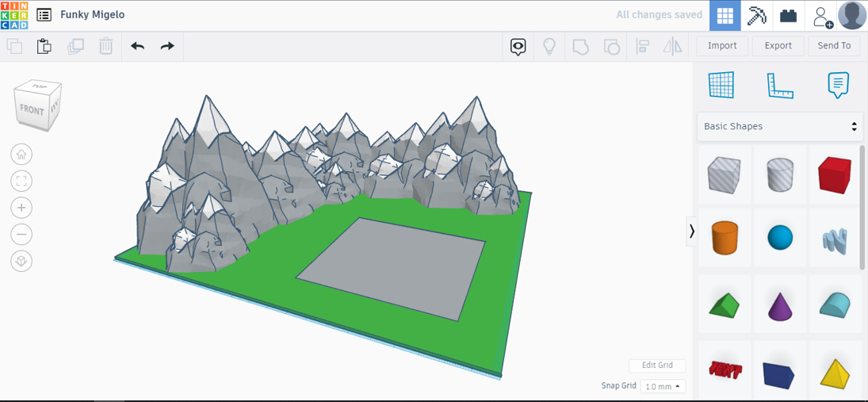
Task: Open the Basic Shapes dropdown
Action: (780, 126)
